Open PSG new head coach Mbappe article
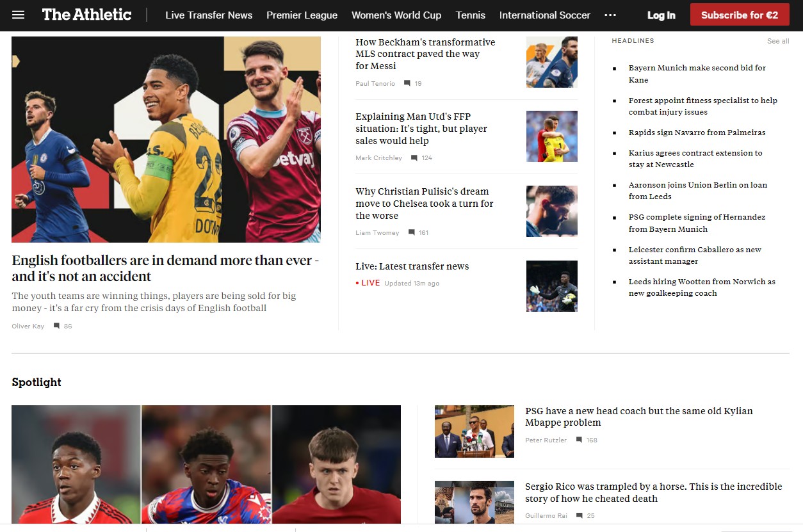803x532 pixels. [639, 417]
